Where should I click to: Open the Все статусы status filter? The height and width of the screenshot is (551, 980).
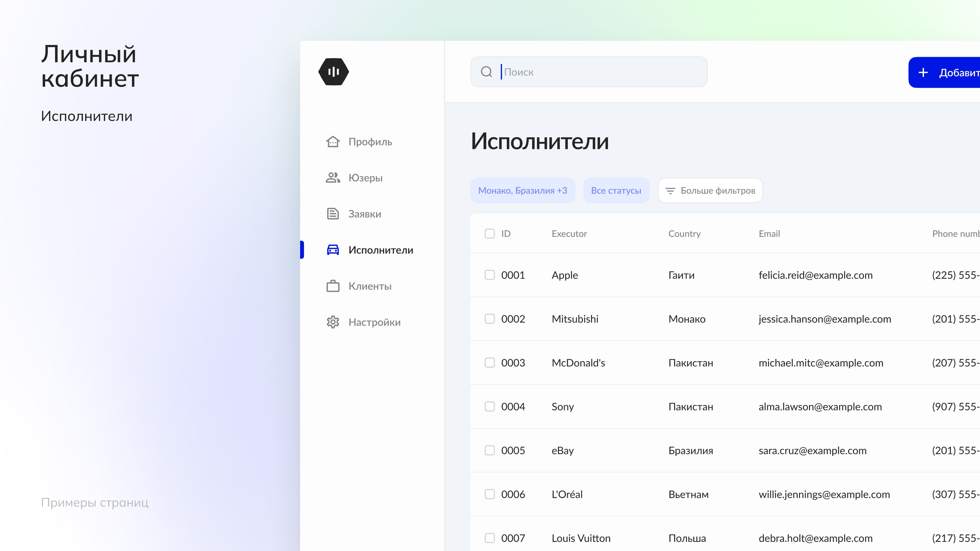coord(616,191)
